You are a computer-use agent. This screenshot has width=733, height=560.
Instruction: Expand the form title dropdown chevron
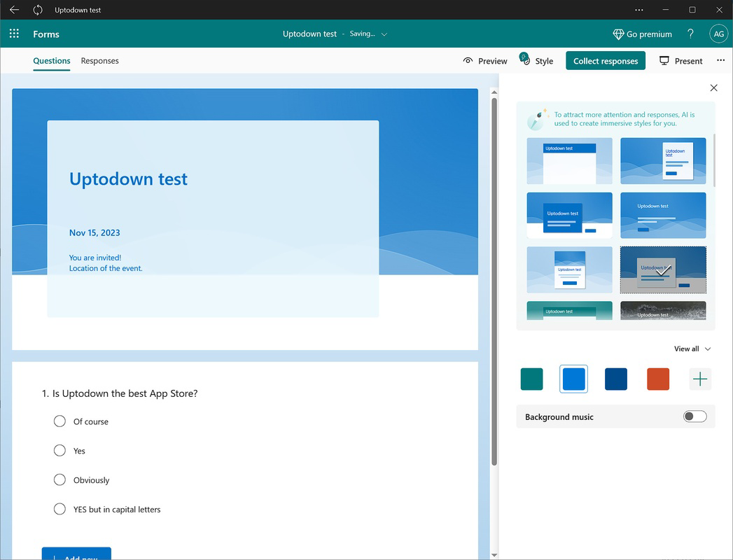pyautogui.click(x=384, y=34)
